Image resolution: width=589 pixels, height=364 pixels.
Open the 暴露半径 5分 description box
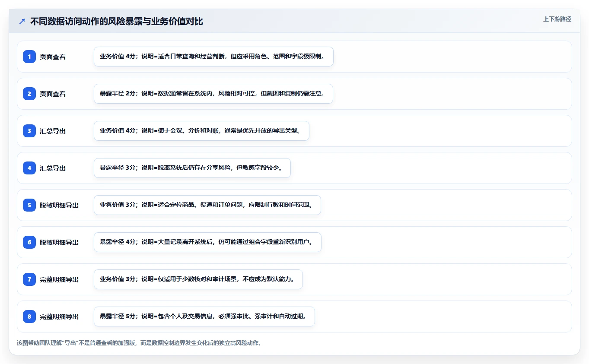point(204,317)
